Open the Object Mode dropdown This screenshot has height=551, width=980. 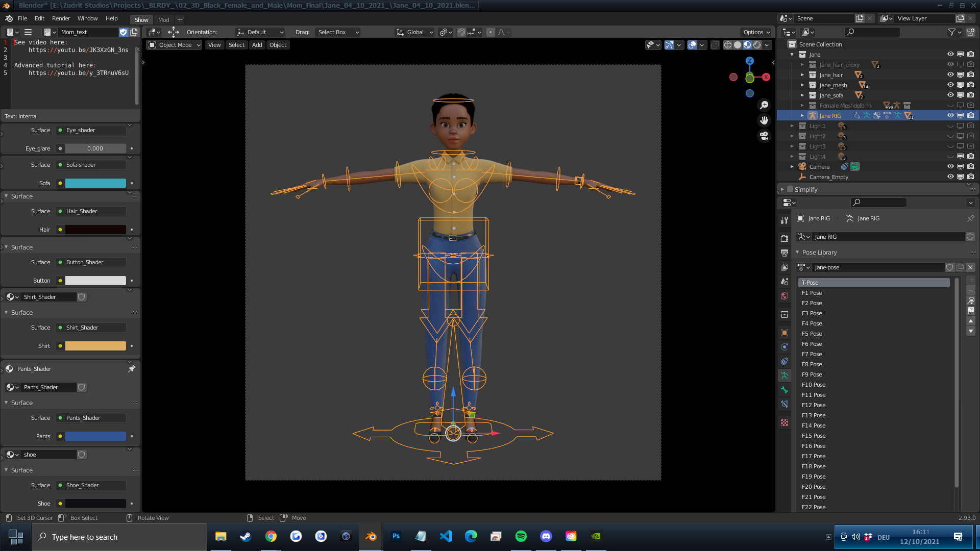pyautogui.click(x=174, y=45)
